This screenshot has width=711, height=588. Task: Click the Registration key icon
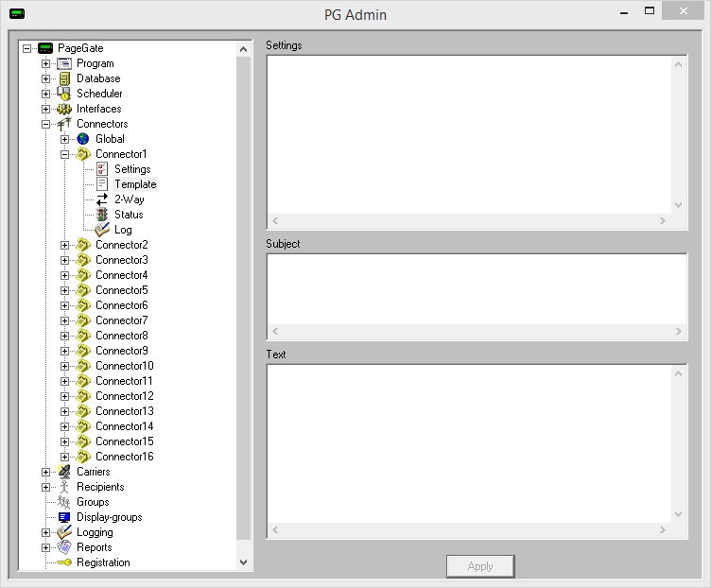[64, 562]
